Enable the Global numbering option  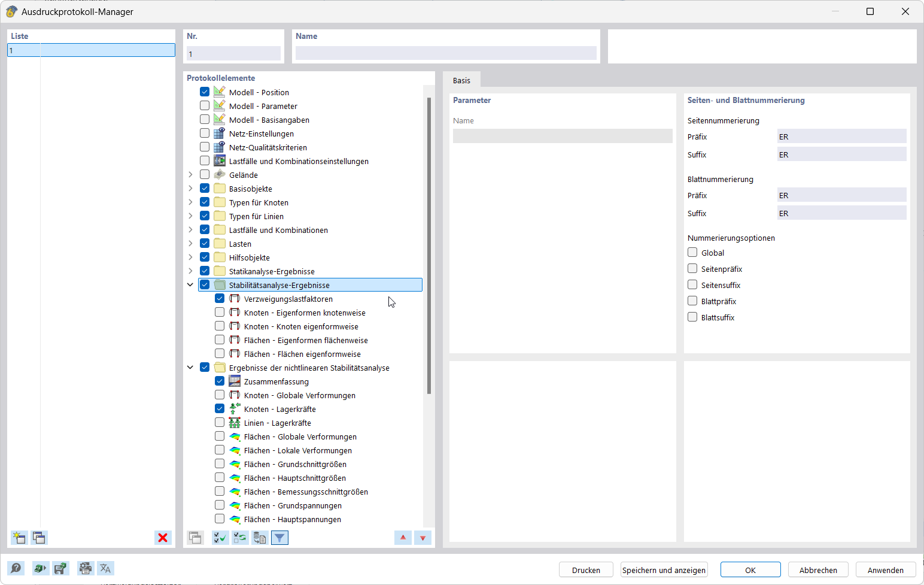(x=692, y=252)
